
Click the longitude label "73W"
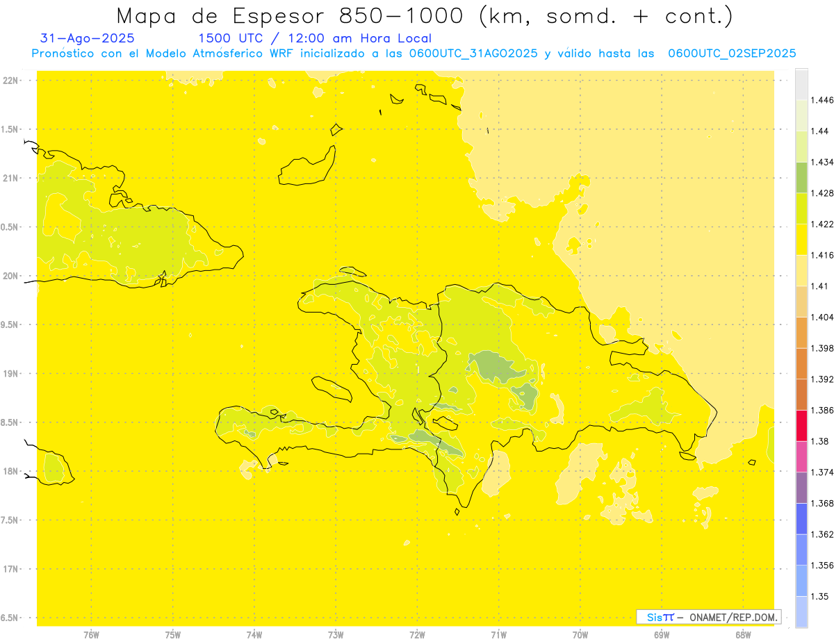click(336, 635)
